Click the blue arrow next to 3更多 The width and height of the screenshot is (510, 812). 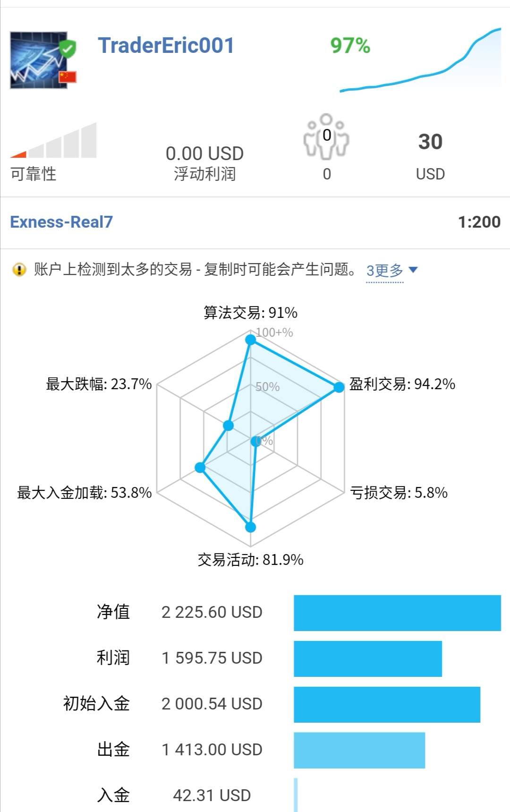click(413, 270)
